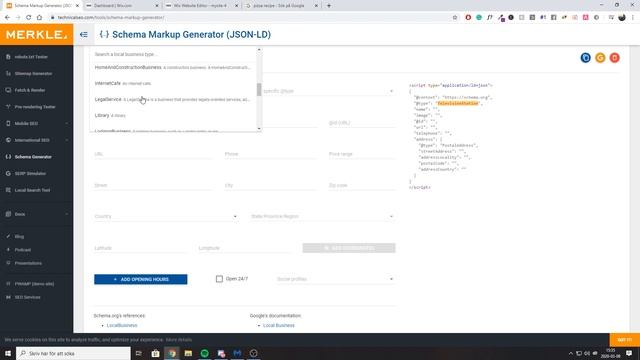
Task: Click the Latitude input field
Action: (141, 248)
